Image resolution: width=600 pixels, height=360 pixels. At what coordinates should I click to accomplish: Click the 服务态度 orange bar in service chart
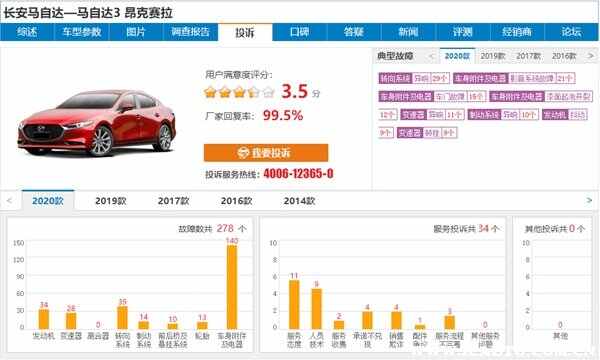(294, 305)
